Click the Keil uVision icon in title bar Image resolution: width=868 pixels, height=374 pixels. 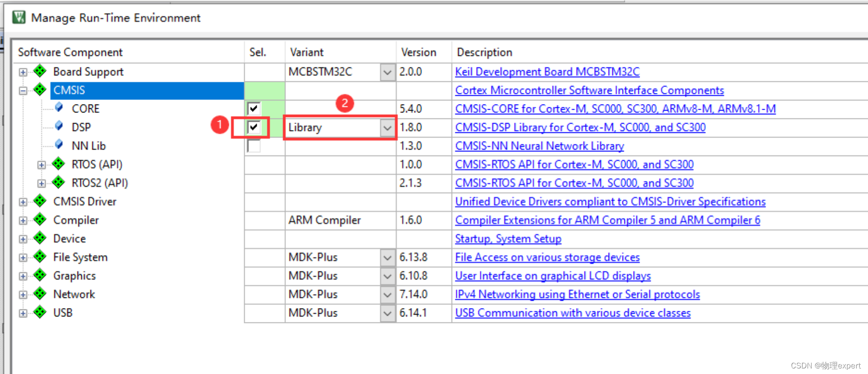pos(19,18)
